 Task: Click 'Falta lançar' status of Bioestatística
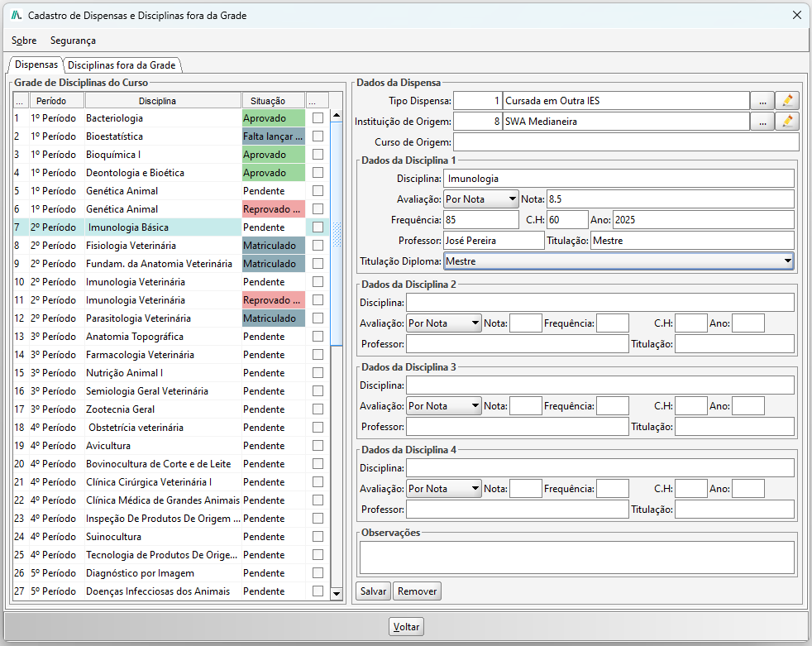pyautogui.click(x=274, y=136)
